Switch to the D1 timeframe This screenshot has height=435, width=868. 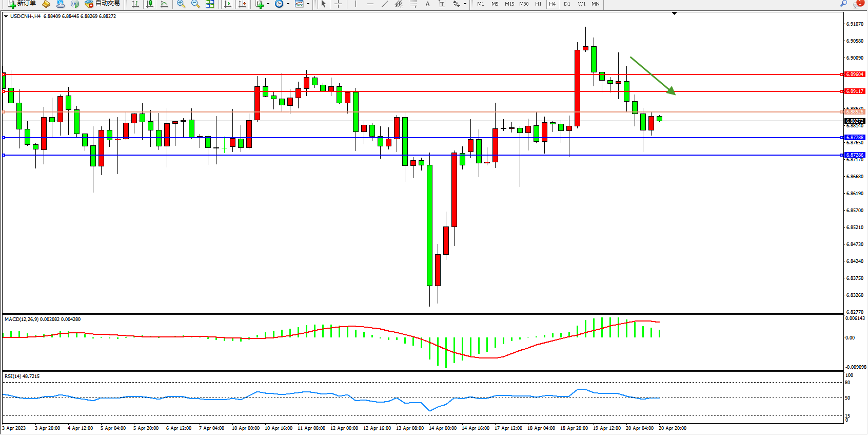(x=567, y=4)
